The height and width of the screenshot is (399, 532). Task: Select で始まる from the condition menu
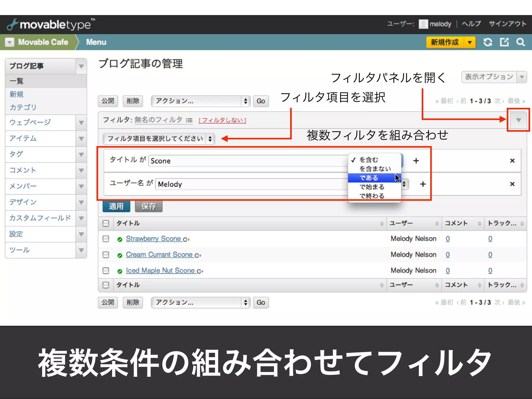click(x=372, y=187)
